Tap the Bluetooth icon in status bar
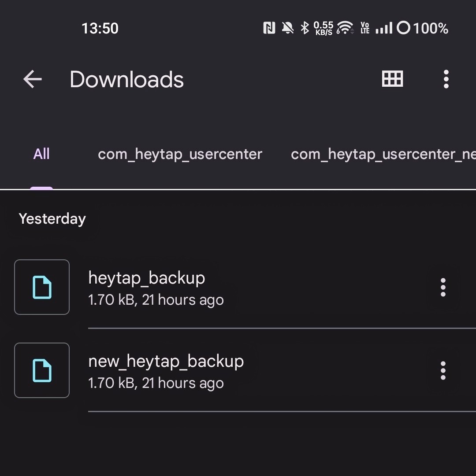This screenshot has width=476, height=476. click(305, 28)
